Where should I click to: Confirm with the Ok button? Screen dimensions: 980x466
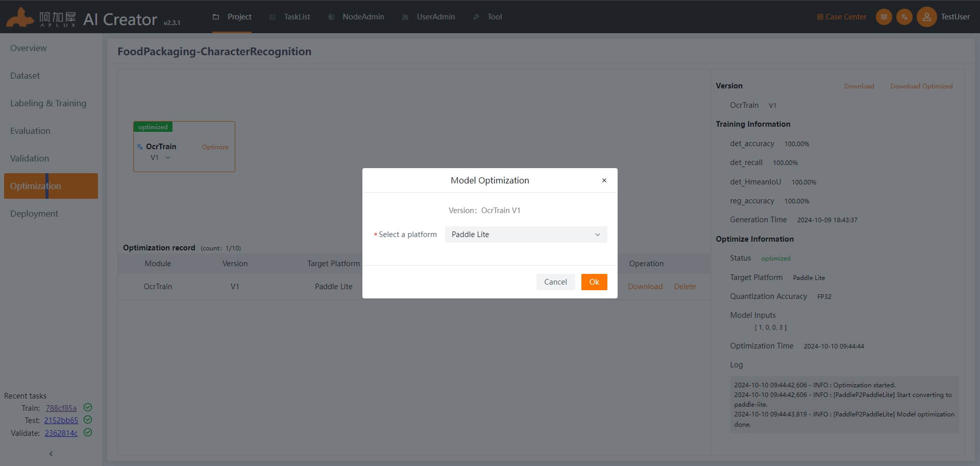(x=594, y=282)
